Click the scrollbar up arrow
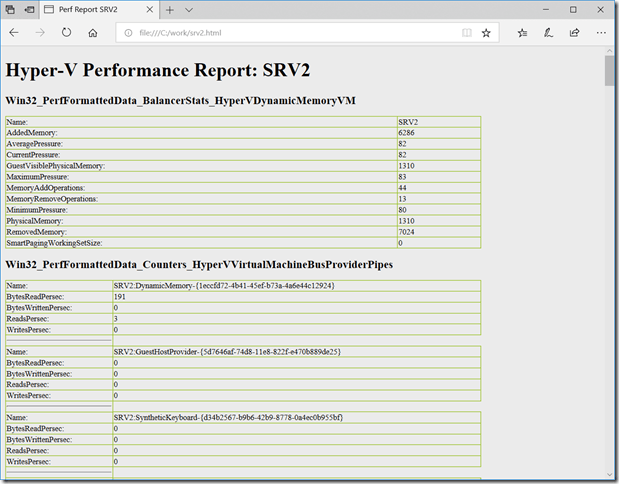This screenshot has height=484, width=619. (609, 51)
